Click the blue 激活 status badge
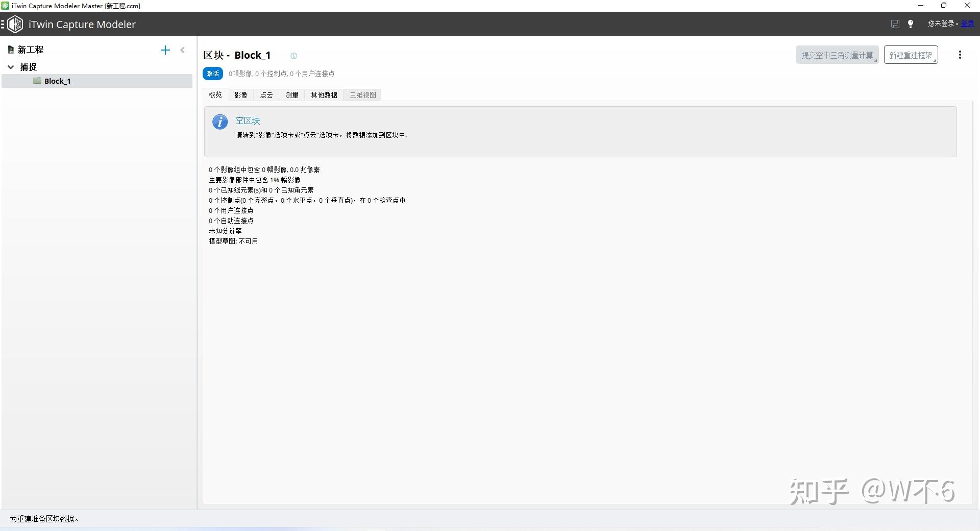Viewport: 980px width, 531px height. point(212,74)
